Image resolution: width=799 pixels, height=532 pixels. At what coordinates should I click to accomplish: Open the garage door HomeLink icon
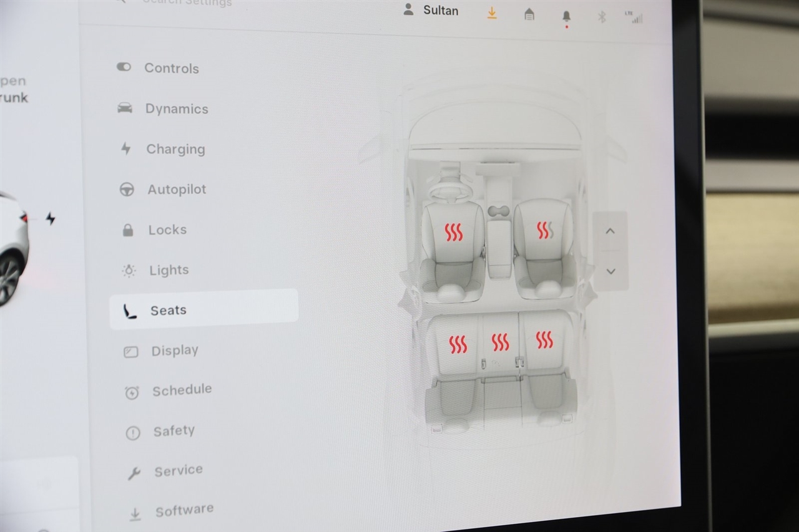click(x=529, y=14)
